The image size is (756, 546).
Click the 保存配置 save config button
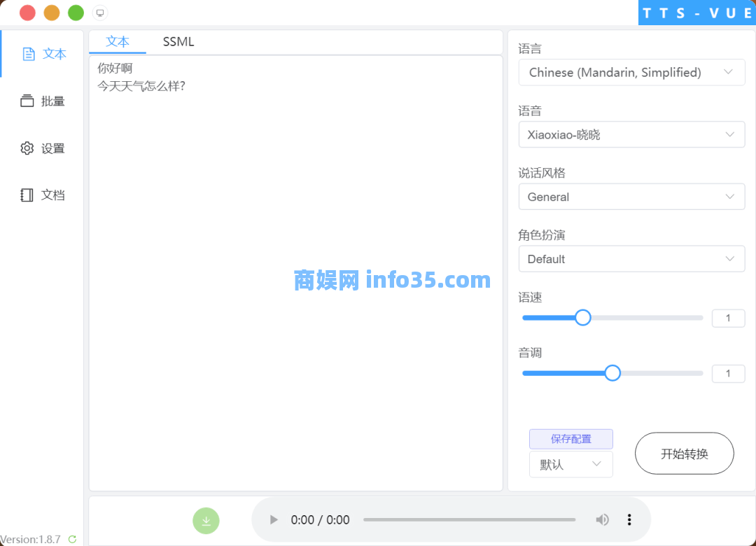(x=570, y=439)
